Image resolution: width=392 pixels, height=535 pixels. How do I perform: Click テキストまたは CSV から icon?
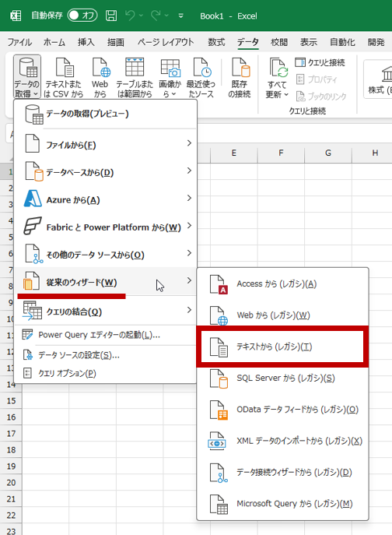click(x=64, y=77)
